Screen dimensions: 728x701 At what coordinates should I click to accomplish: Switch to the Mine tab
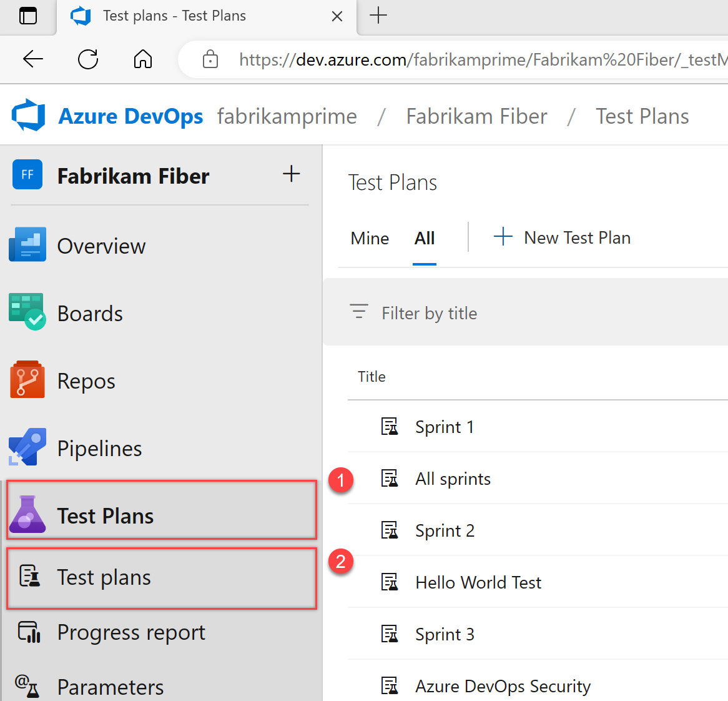click(x=369, y=237)
